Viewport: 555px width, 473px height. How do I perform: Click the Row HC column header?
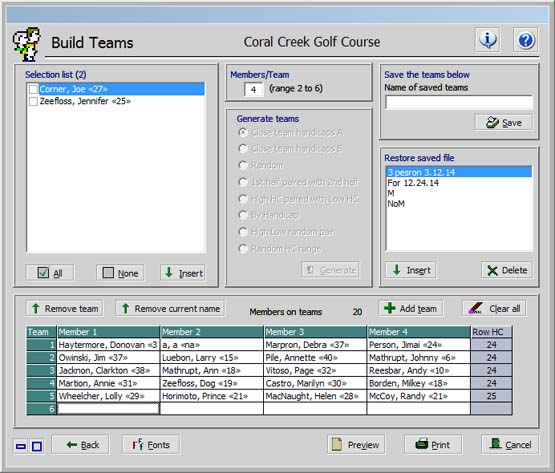point(491,332)
